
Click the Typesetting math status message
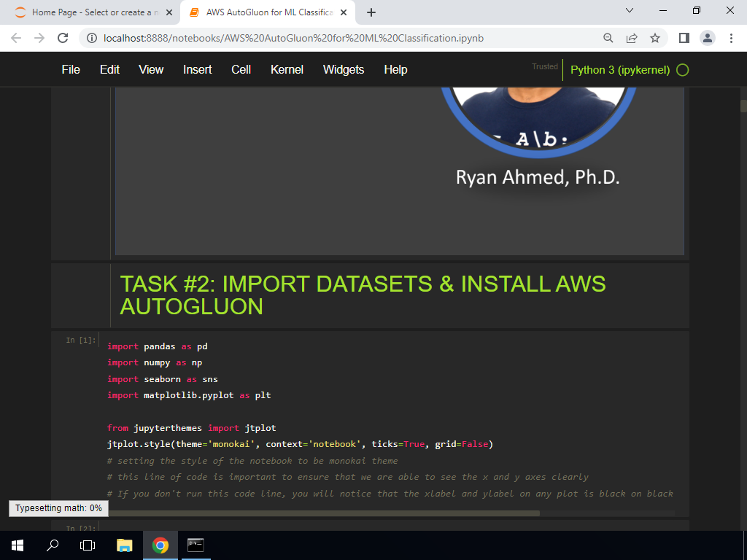click(58, 508)
